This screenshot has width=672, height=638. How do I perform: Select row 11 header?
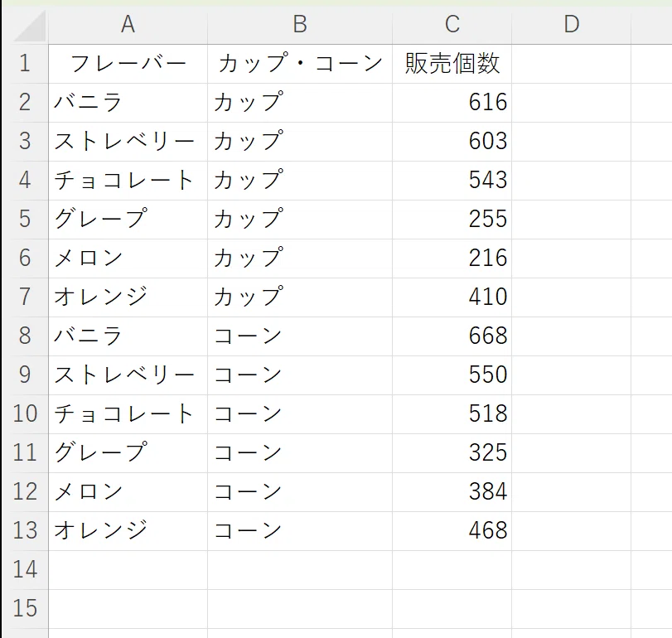point(25,453)
